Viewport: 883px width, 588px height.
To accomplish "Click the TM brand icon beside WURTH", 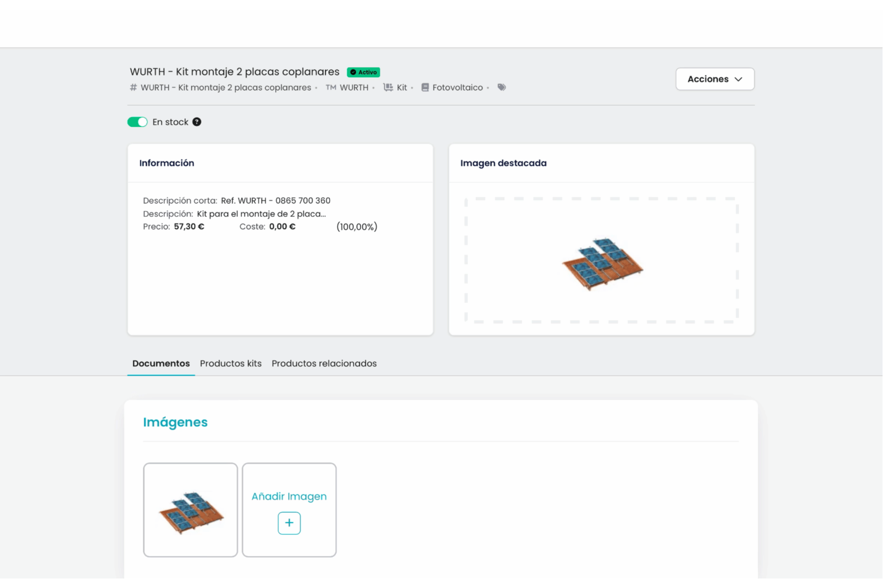I will (331, 87).
